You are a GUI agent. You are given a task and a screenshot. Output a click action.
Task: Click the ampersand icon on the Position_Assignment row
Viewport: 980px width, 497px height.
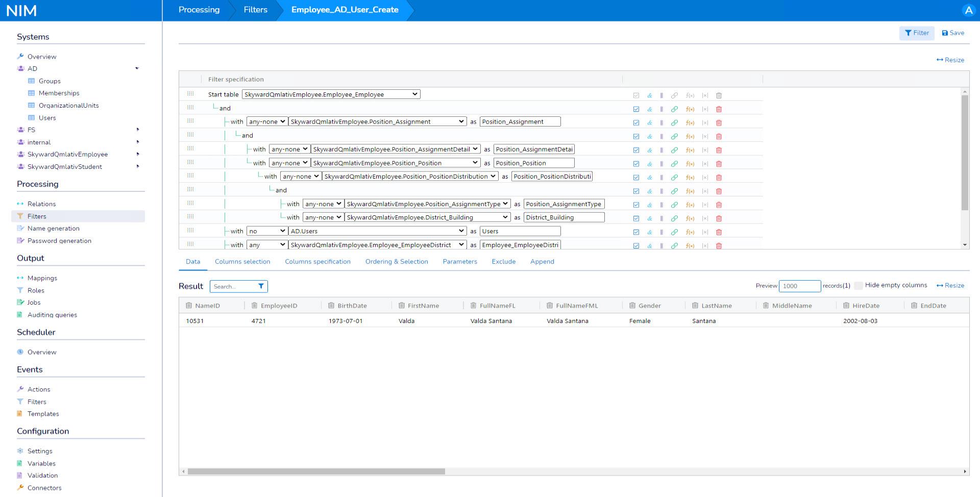point(650,122)
